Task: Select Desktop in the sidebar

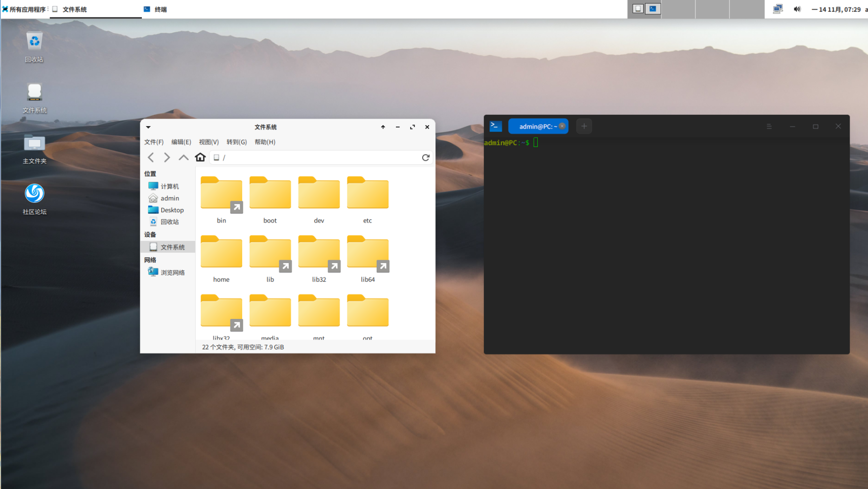Action: (x=172, y=210)
